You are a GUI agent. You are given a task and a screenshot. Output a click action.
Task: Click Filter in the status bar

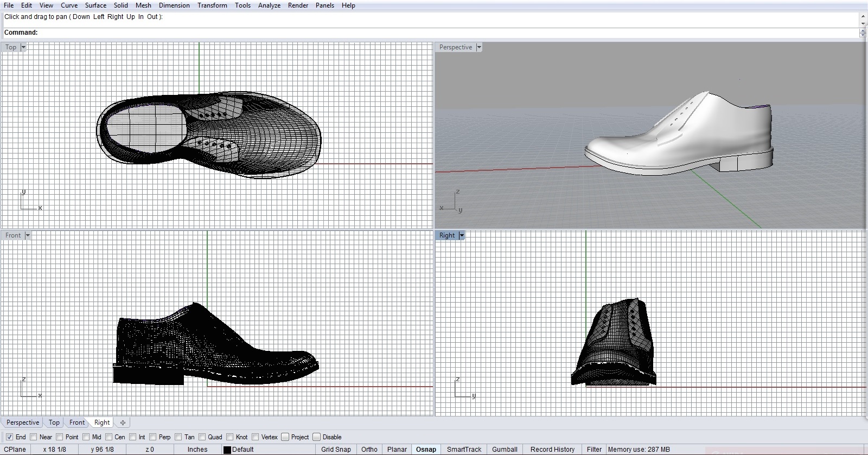[x=594, y=450]
